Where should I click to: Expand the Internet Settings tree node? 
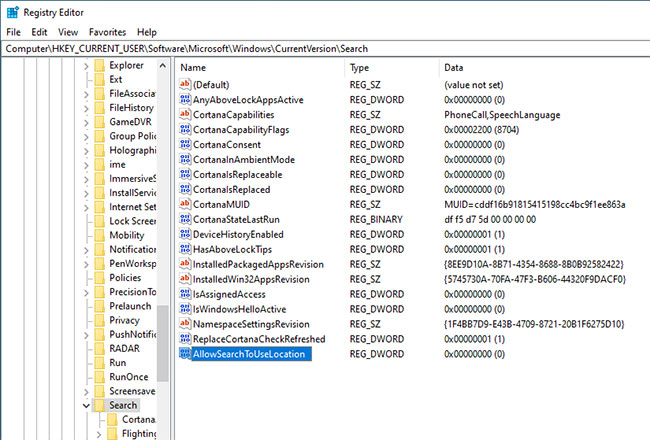(86, 207)
